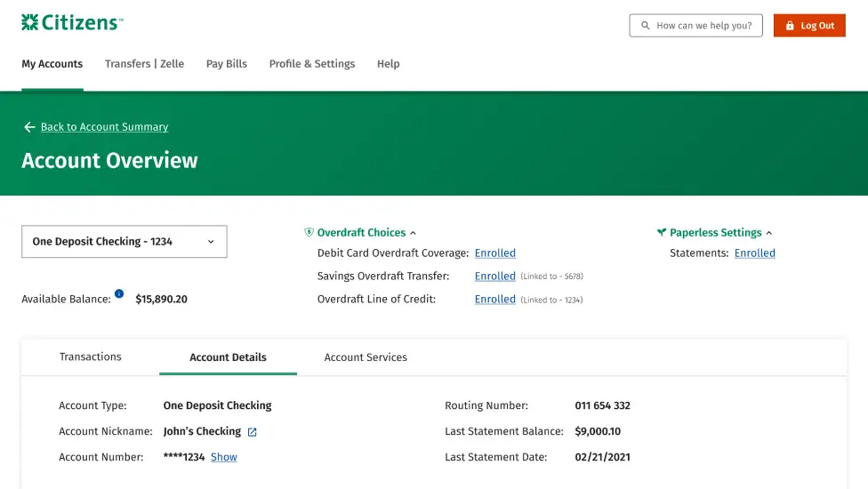The image size is (868, 489).
Task: Edit account nickname via pencil icon
Action: coord(252,432)
